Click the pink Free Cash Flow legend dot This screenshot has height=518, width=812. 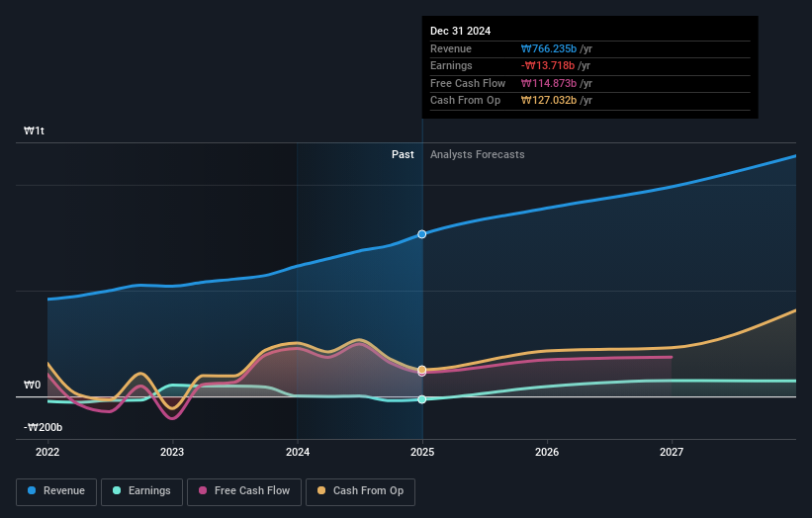(x=203, y=490)
